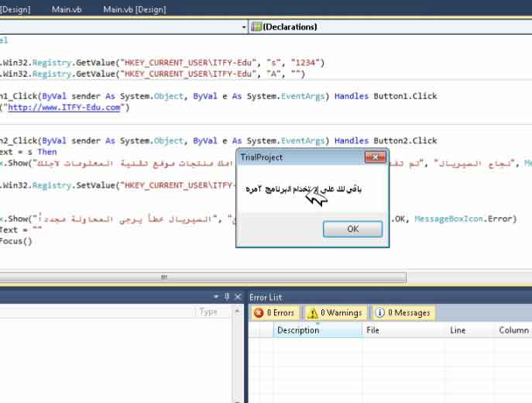
Task: Click OK in the TrialProject dialog
Action: pos(352,229)
